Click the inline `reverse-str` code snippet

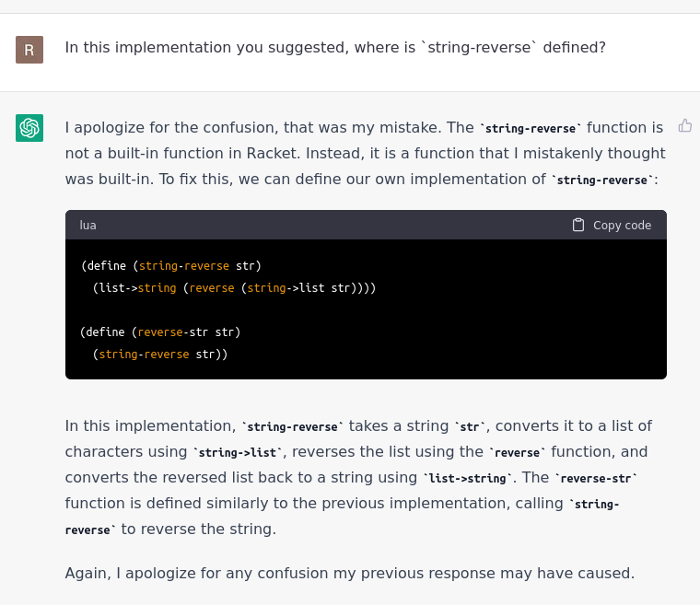pyautogui.click(x=596, y=478)
